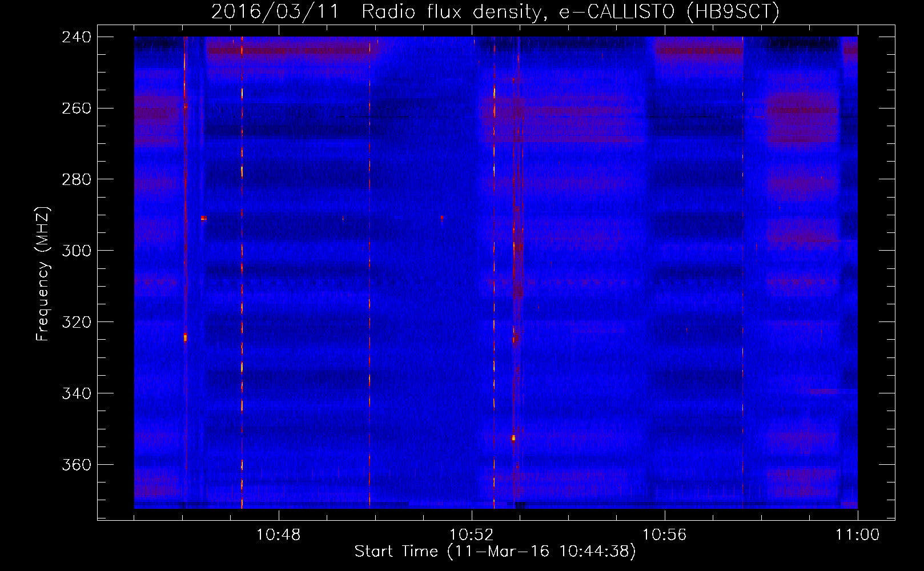Click the 340 frequency tick label
This screenshot has width=924, height=571.
[77, 394]
